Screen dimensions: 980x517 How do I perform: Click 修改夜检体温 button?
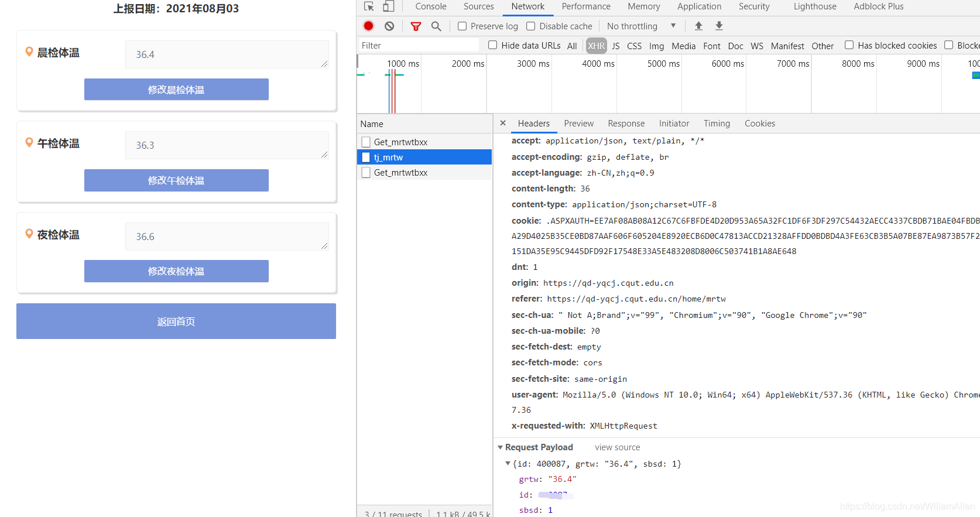click(x=176, y=271)
